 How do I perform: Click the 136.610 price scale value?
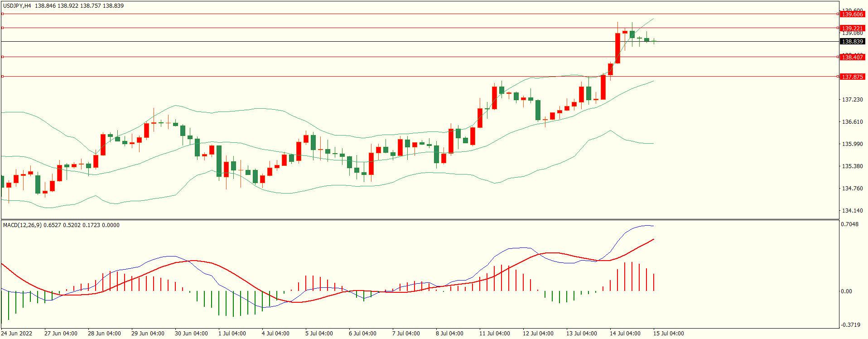coord(852,122)
